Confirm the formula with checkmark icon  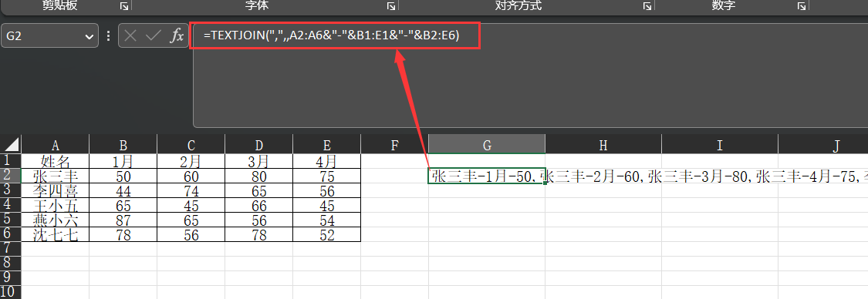153,36
